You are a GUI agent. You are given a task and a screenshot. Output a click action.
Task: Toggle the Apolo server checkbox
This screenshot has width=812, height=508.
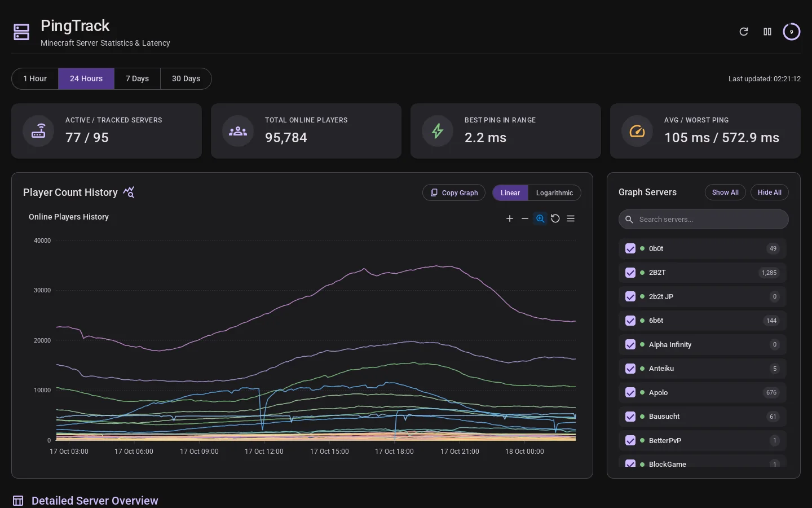630,392
